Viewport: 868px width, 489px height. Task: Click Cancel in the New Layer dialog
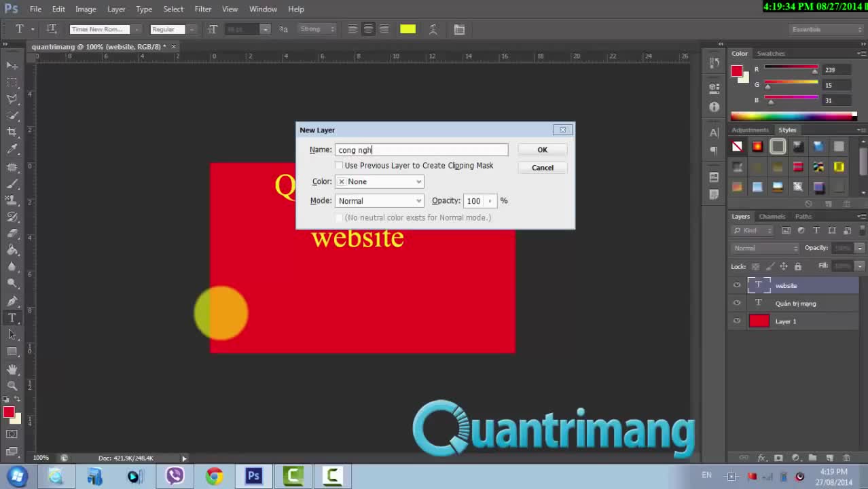(x=542, y=168)
